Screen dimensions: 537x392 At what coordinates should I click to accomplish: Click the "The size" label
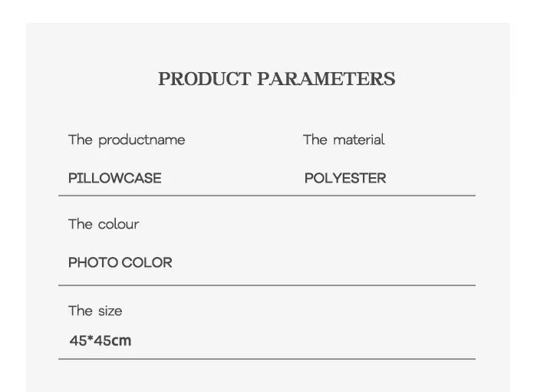click(x=95, y=311)
